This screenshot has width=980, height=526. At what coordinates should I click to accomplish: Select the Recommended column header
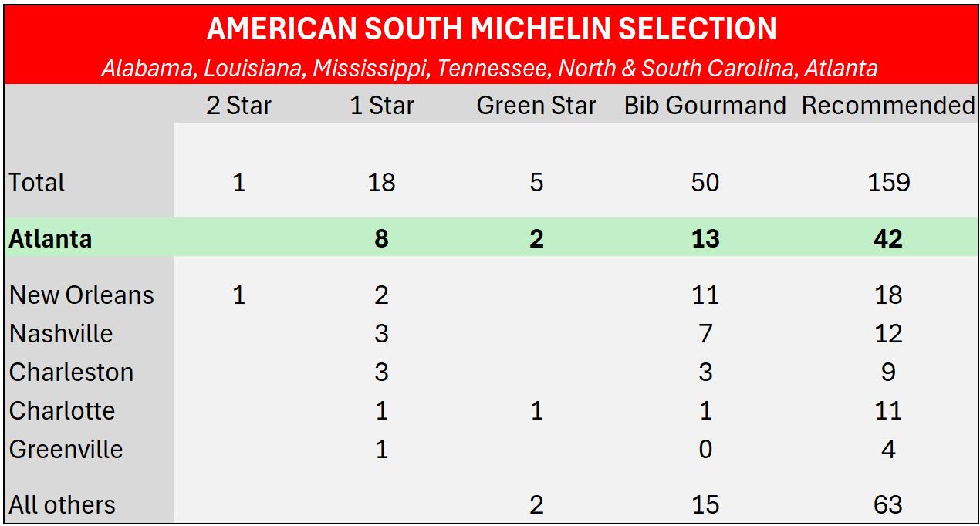[x=888, y=106]
